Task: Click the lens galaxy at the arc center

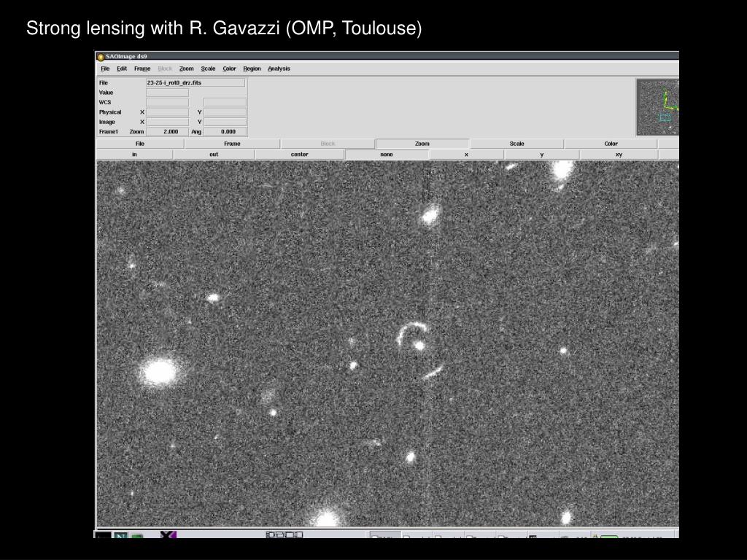Action: pyautogui.click(x=419, y=345)
